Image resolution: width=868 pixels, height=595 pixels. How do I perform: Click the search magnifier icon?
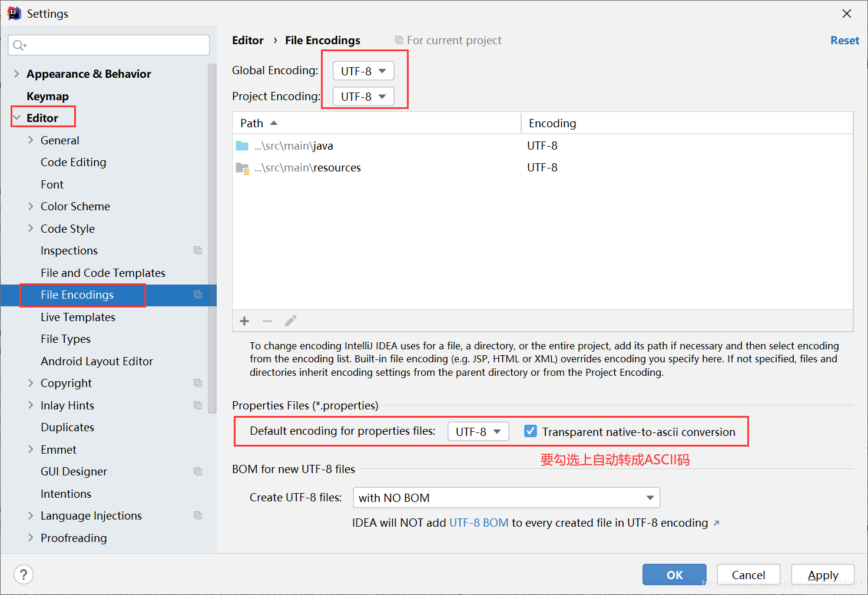tap(19, 45)
